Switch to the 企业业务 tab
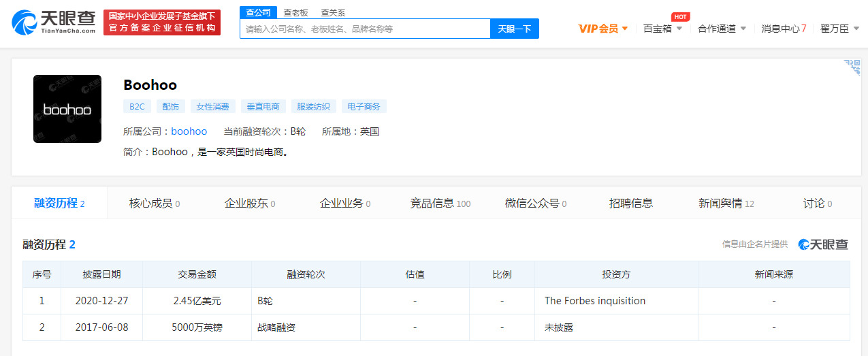This screenshot has width=868, height=356. [345, 203]
